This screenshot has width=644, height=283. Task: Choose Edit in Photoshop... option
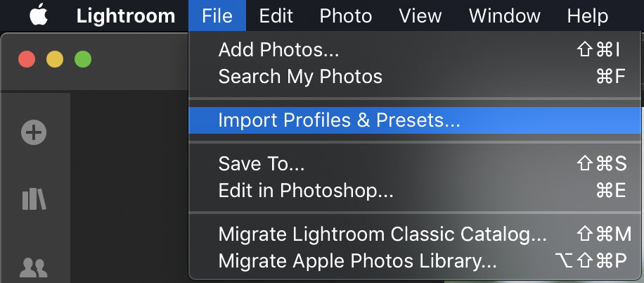pyautogui.click(x=305, y=190)
